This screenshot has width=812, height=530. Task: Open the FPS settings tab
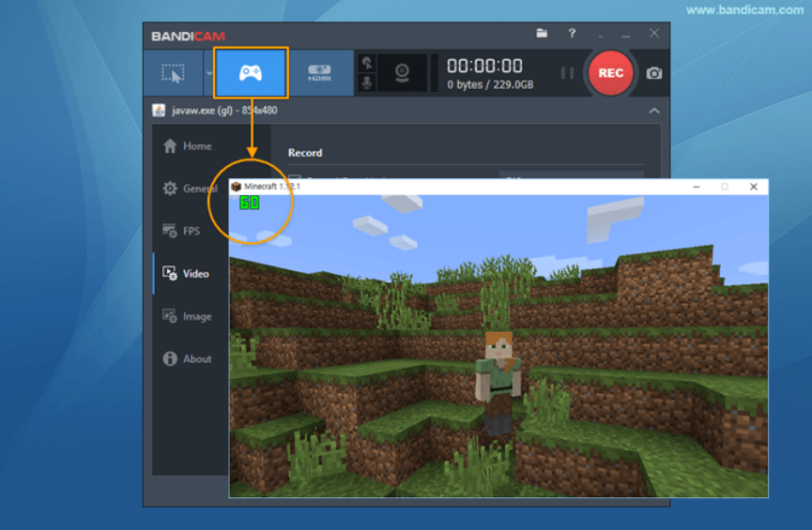click(x=181, y=231)
